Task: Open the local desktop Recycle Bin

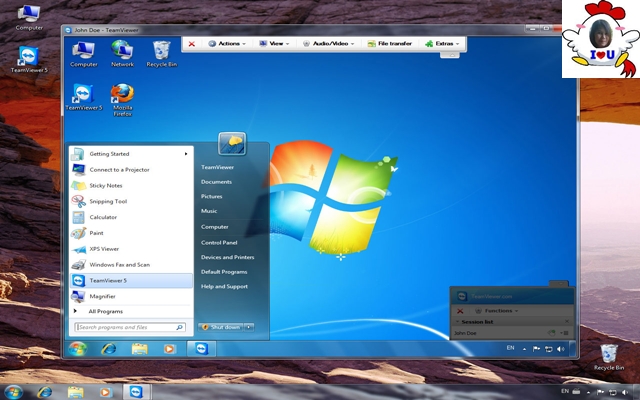Action: tap(609, 358)
